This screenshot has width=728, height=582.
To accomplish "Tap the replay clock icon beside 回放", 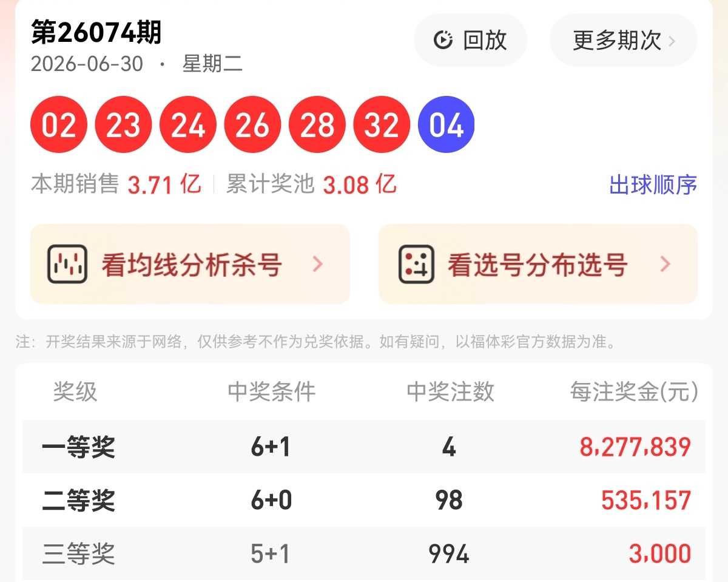I will (x=443, y=40).
